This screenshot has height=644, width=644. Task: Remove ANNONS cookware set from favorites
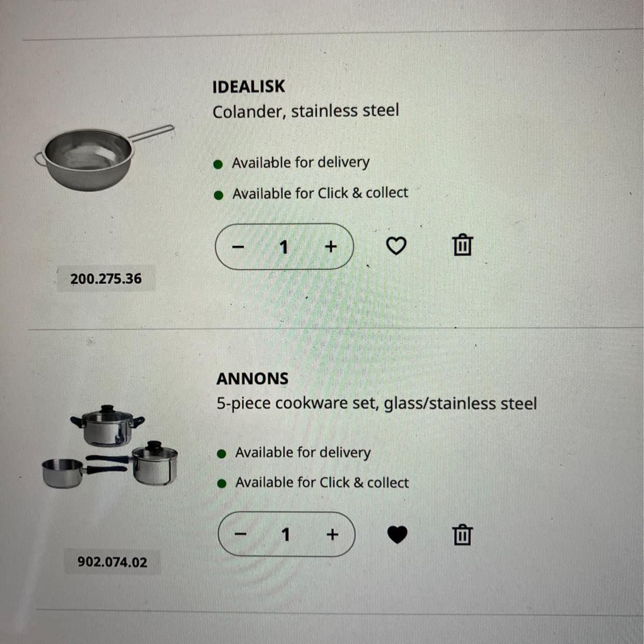[x=397, y=535]
